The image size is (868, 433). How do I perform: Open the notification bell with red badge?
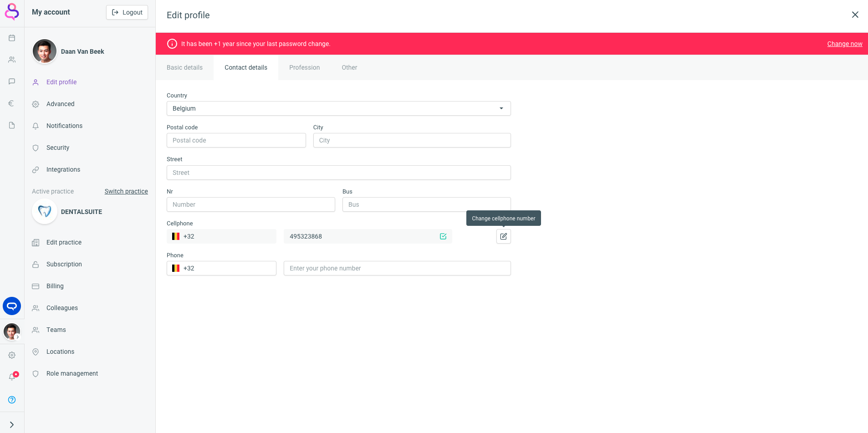[x=12, y=377]
